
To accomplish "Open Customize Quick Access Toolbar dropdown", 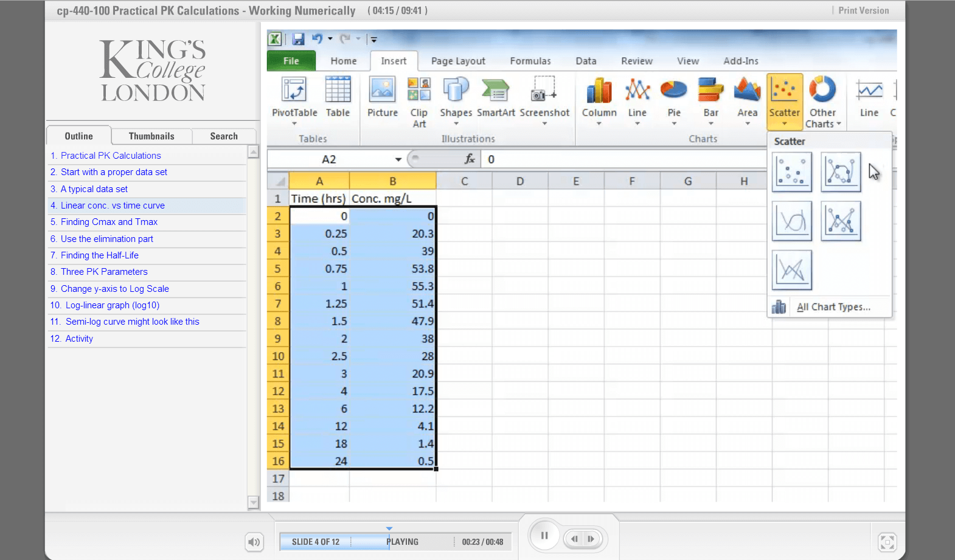I will tap(373, 40).
